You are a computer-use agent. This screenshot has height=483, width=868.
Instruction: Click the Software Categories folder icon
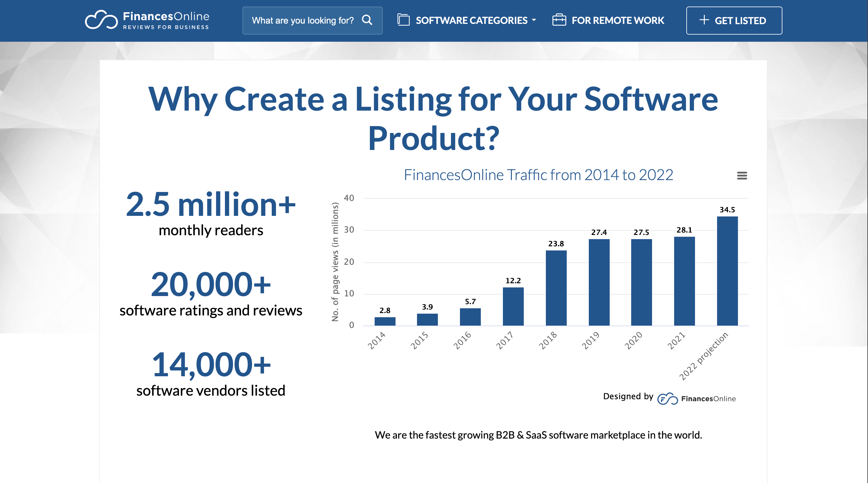[x=403, y=20]
